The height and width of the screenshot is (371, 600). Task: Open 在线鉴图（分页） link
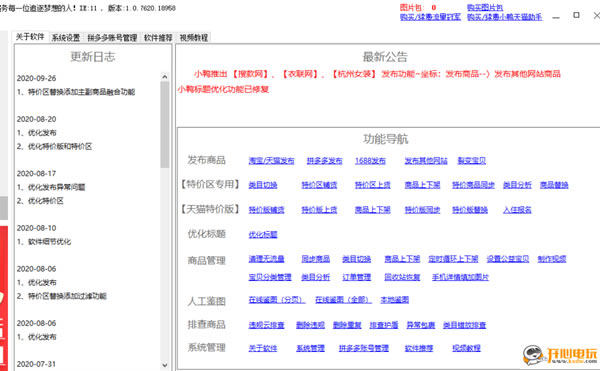click(x=277, y=299)
